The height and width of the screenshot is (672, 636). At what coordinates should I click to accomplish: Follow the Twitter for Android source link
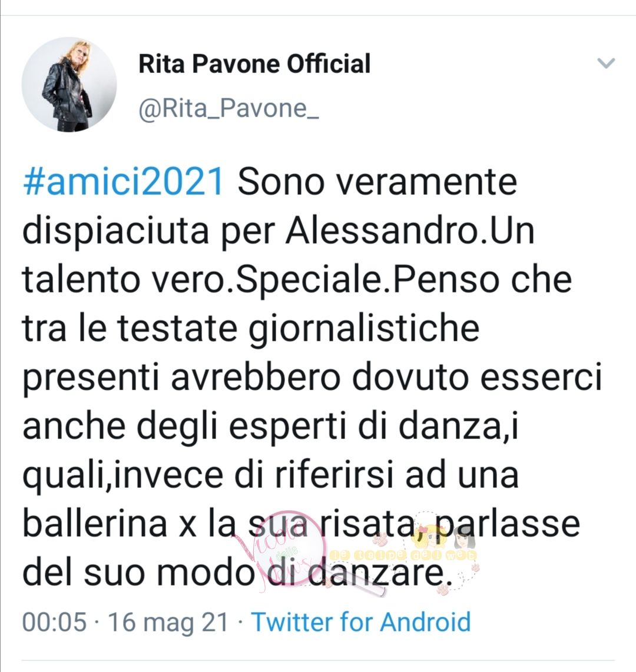[x=361, y=622]
